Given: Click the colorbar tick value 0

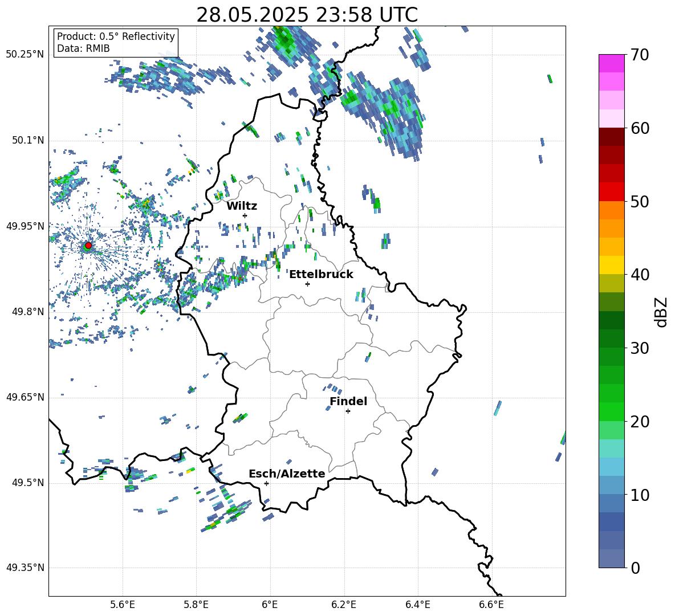Looking at the screenshot, I should pyautogui.click(x=635, y=568).
